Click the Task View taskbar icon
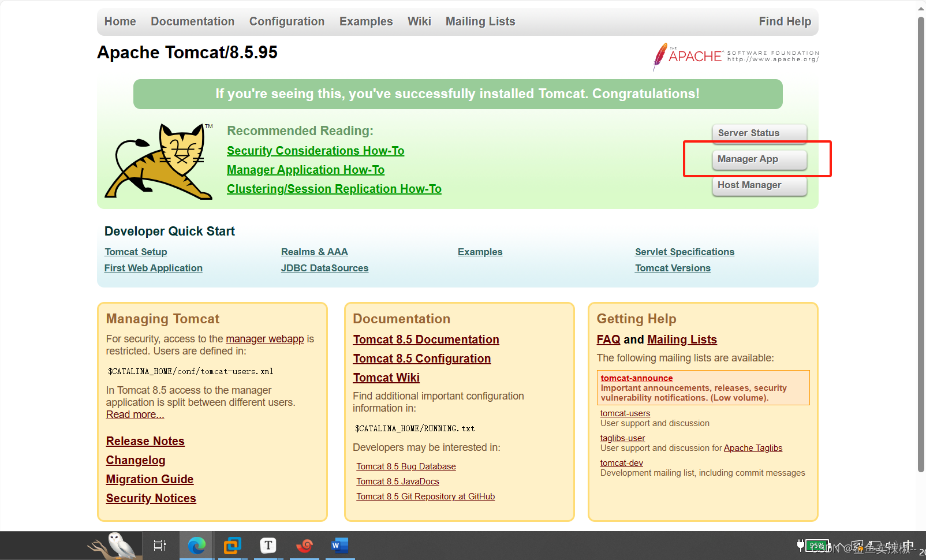Viewport: 926px width, 560px height. 160,546
